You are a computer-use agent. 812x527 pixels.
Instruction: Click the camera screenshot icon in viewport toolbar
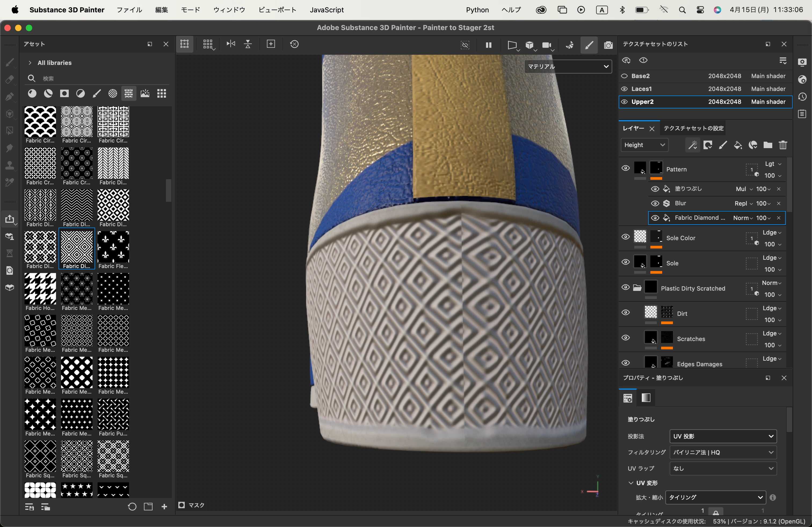click(608, 45)
